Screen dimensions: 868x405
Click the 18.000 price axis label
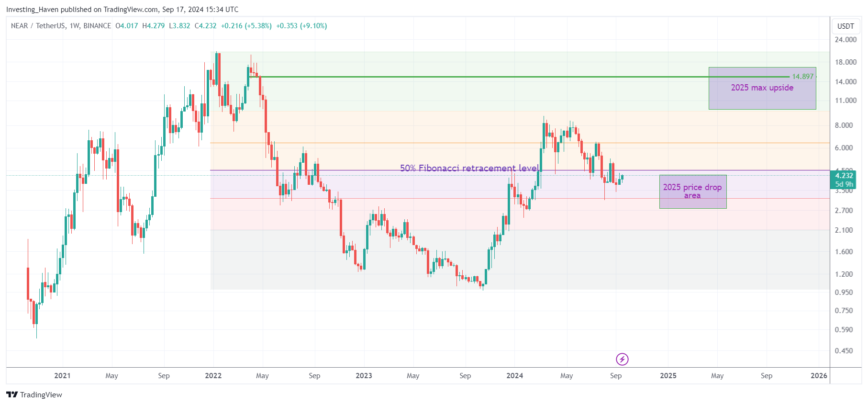coord(846,62)
